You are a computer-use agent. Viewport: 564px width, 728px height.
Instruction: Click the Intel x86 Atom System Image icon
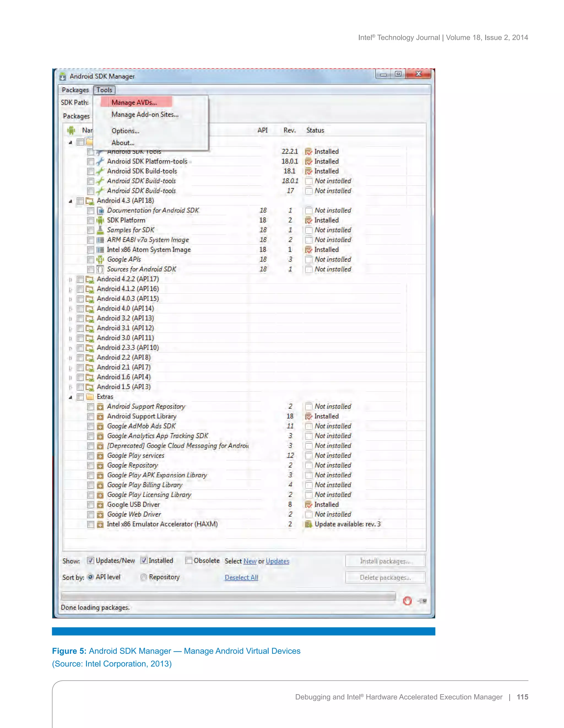click(100, 250)
